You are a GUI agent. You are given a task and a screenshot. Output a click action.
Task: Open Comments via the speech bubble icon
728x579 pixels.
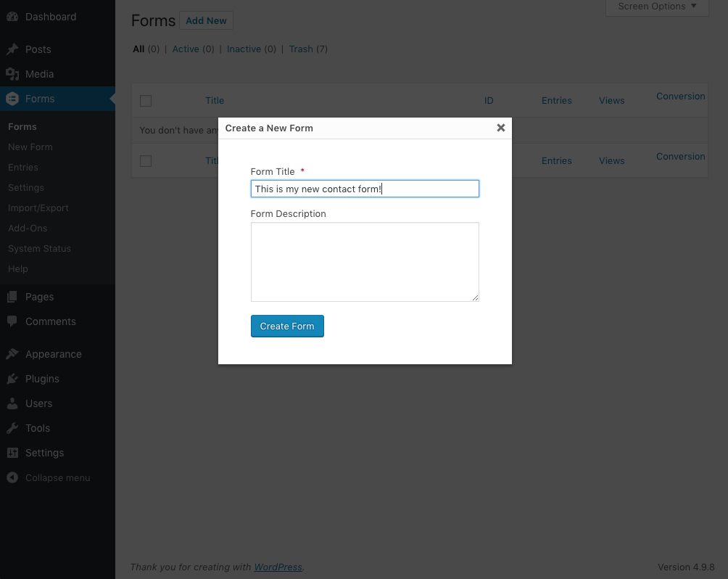[x=12, y=321]
